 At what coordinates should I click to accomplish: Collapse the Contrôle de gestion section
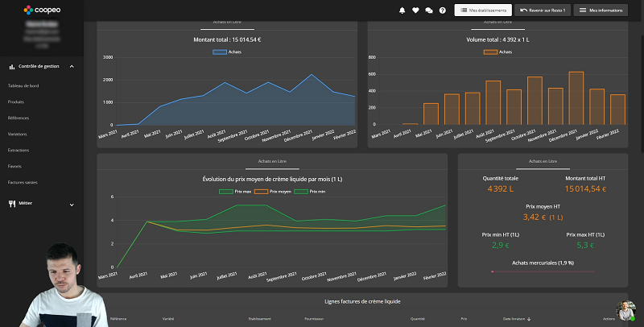point(72,67)
